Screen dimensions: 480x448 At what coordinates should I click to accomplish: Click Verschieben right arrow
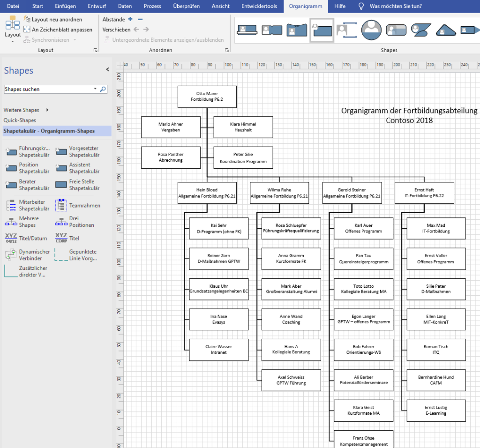pyautogui.click(x=146, y=30)
